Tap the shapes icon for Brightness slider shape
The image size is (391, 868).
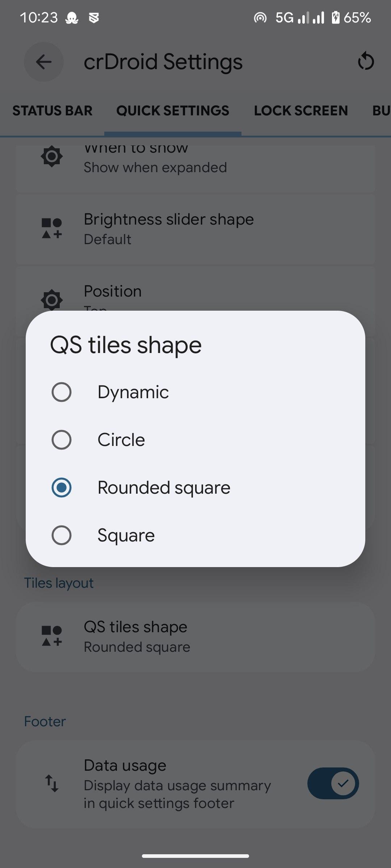pyautogui.click(x=52, y=228)
